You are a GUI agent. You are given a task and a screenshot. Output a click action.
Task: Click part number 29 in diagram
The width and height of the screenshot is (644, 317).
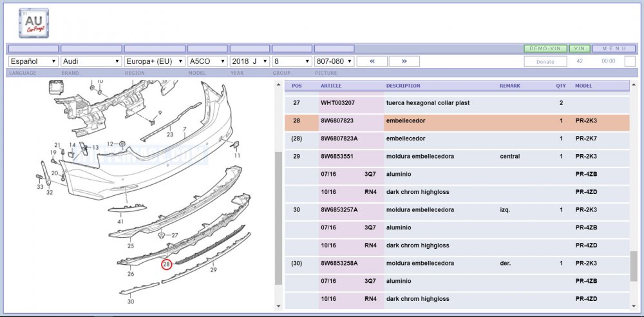[214, 270]
